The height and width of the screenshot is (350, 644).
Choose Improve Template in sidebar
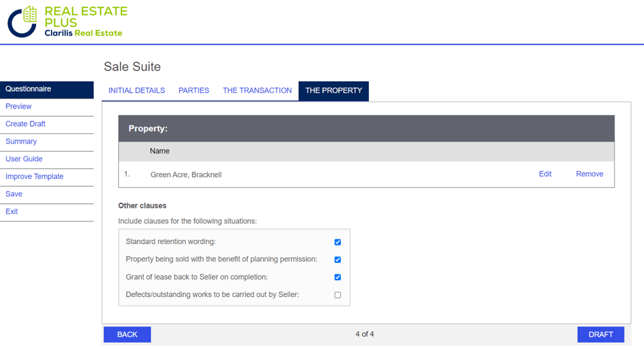34,176
